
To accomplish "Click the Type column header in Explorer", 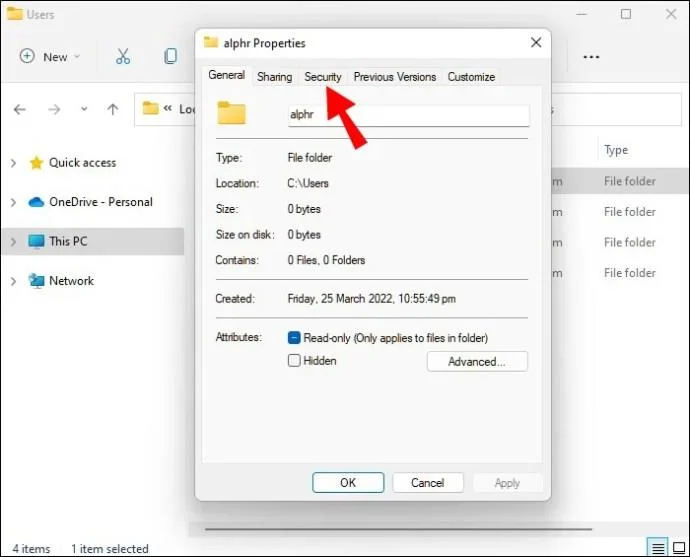I will (x=616, y=150).
